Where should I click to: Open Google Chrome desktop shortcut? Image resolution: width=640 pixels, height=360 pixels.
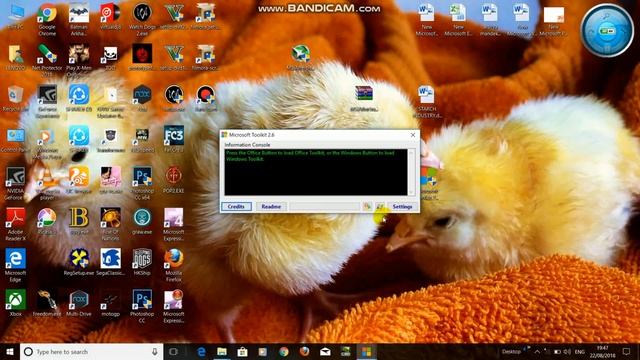pyautogui.click(x=47, y=20)
